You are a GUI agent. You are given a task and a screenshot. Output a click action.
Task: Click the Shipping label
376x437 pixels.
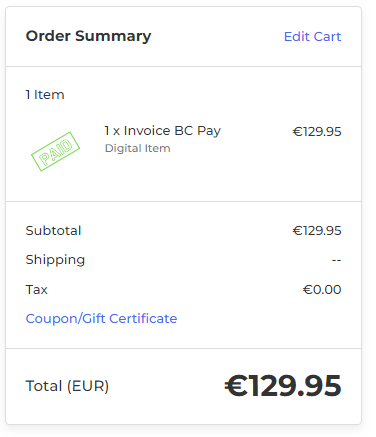[55, 260]
